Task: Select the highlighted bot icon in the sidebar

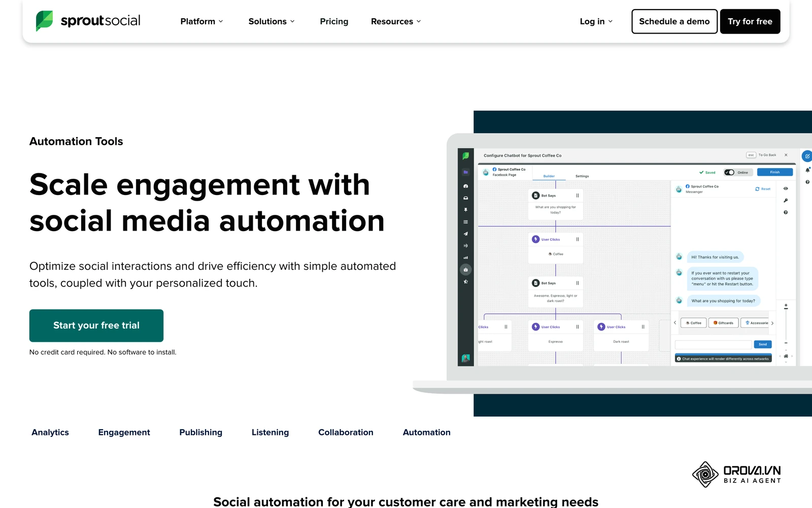Action: tap(465, 270)
